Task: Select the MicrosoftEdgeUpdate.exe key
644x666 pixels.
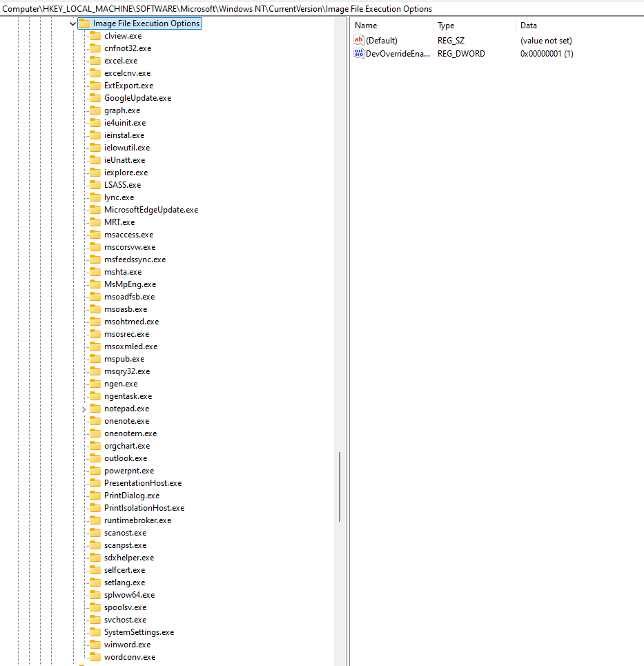Action: (151, 210)
